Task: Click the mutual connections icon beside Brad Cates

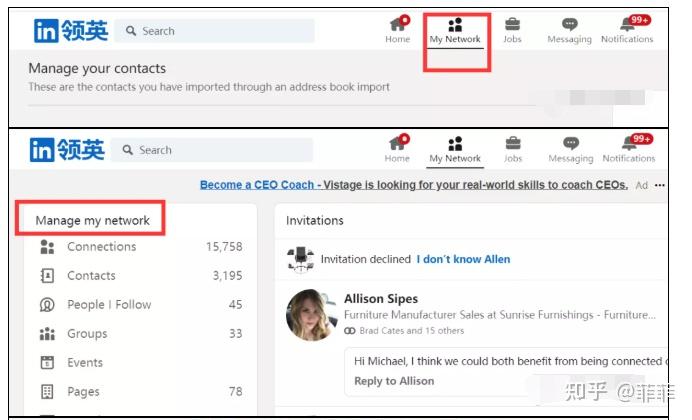Action: [350, 331]
